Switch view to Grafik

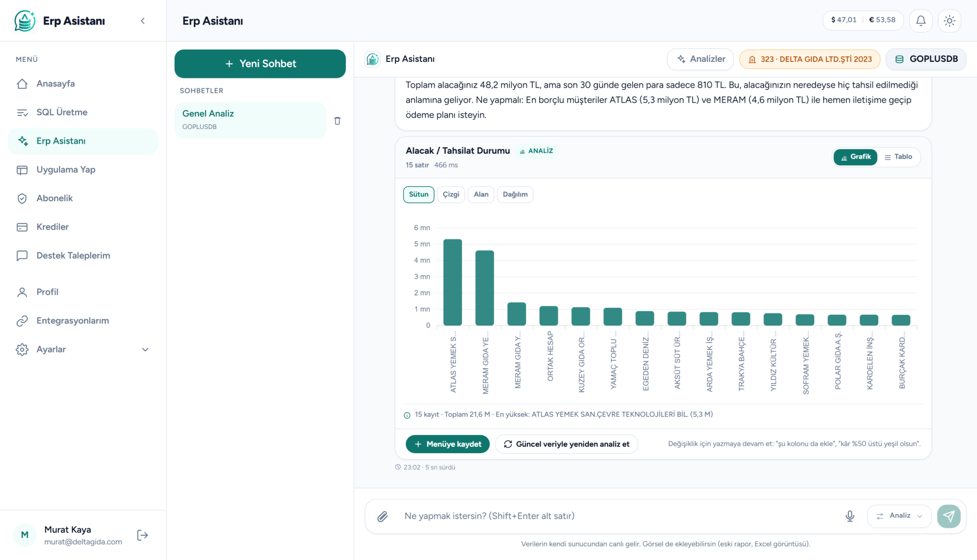pyautogui.click(x=855, y=157)
